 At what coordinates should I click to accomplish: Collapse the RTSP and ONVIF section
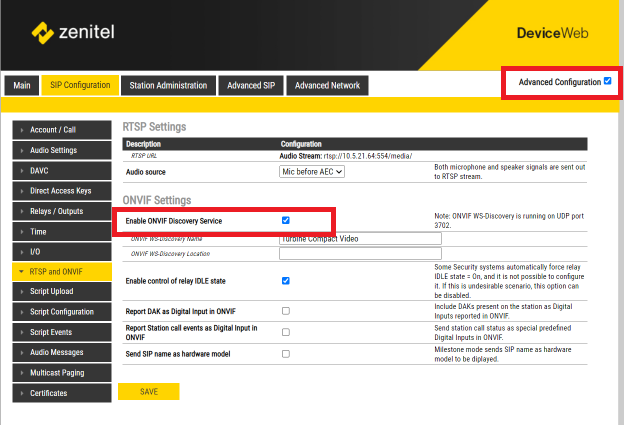(x=58, y=271)
